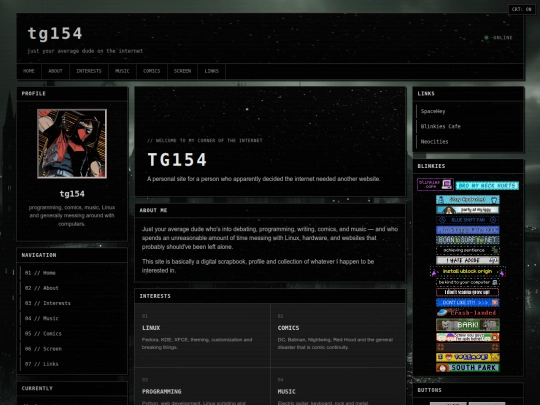This screenshot has height=405, width=540.
Task: Click the MUSIC interest card
Action: (x=338, y=386)
